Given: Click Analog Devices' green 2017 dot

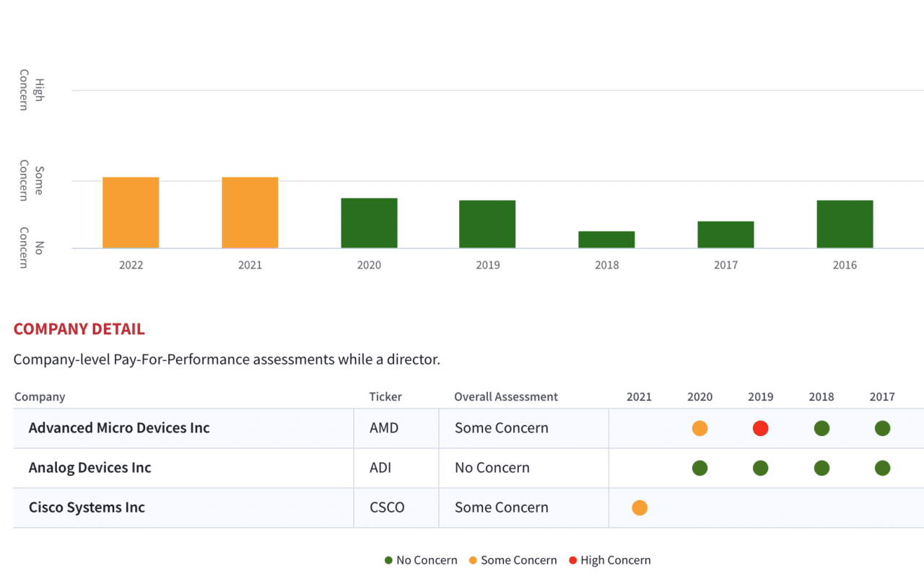Looking at the screenshot, I should coord(882,468).
